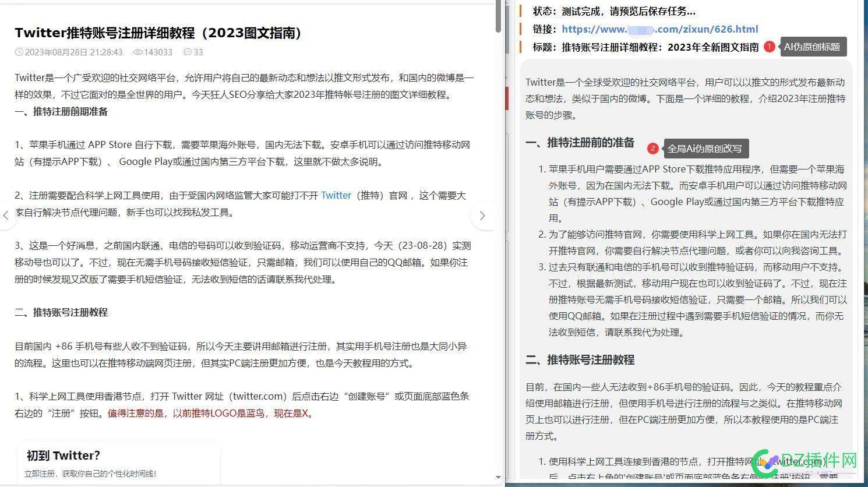Click the clock icon beside the post date
Screen dimensions: 868x487
19,52
